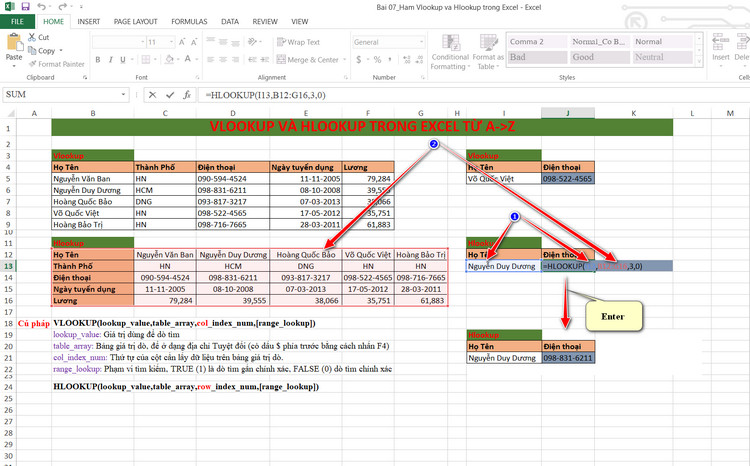Click the Accounting dollar format icon
The image size is (750, 466).
point(359,59)
